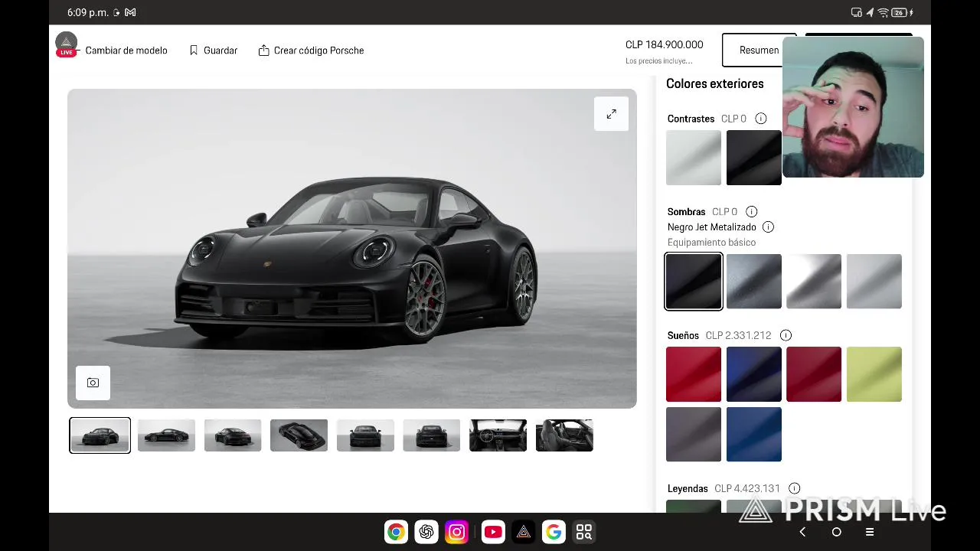
Task: Open info icon next to Leyendas price
Action: (x=795, y=488)
